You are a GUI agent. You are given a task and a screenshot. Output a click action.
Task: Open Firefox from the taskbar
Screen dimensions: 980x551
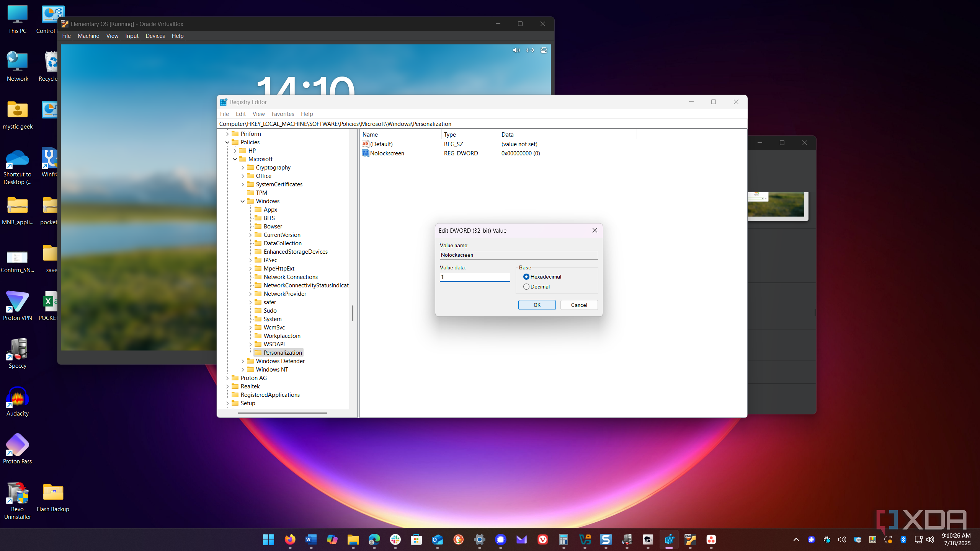pos(290,540)
